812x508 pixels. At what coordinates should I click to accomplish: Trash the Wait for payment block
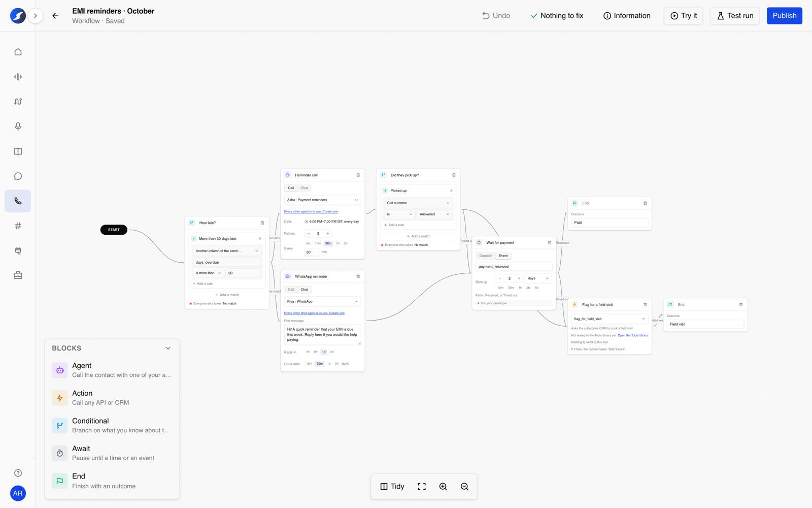[549, 242]
